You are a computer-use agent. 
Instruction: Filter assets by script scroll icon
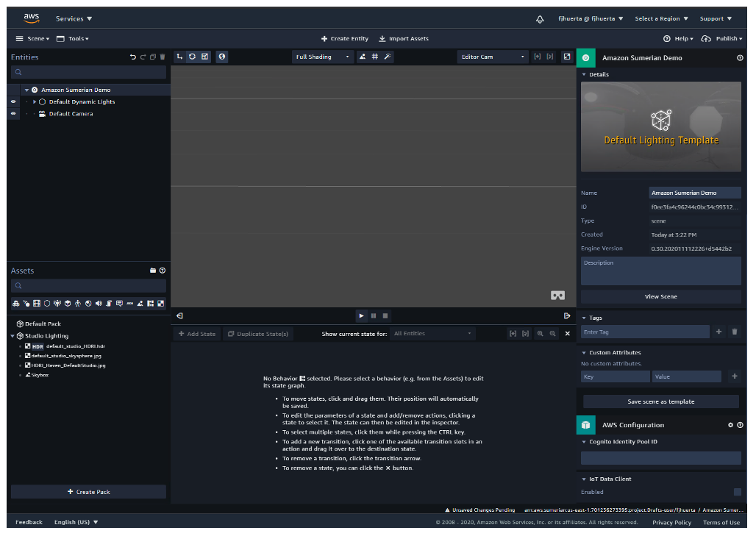(x=109, y=303)
